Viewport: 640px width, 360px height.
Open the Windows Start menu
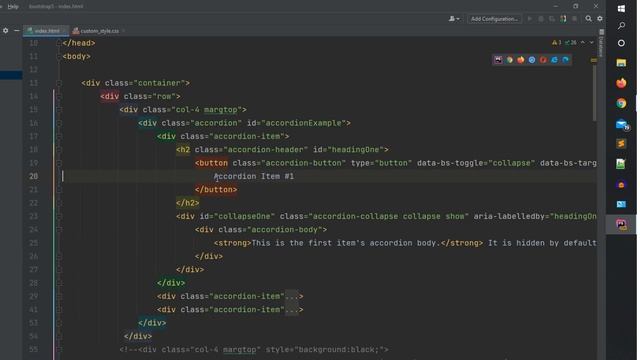tap(621, 9)
